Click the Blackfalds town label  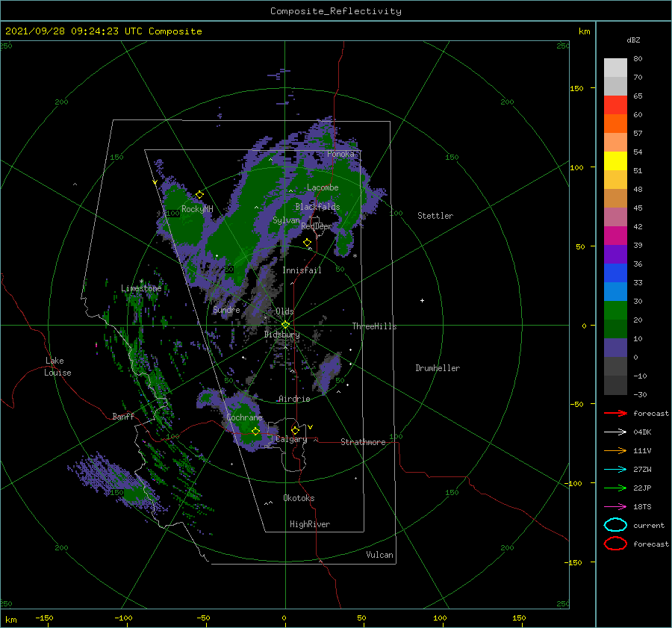tap(317, 207)
